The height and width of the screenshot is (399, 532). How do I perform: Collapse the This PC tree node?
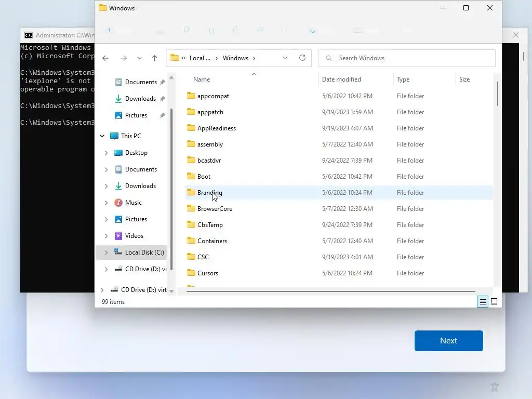(102, 136)
